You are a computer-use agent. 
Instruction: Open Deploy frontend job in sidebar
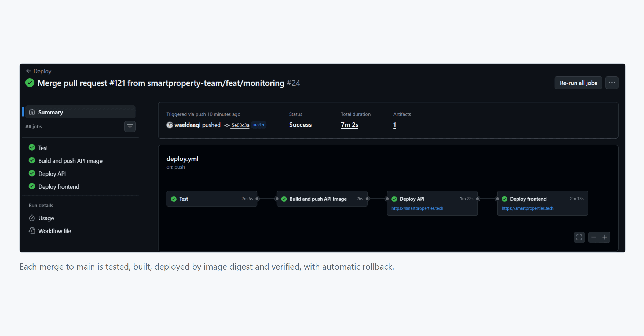[59, 186]
